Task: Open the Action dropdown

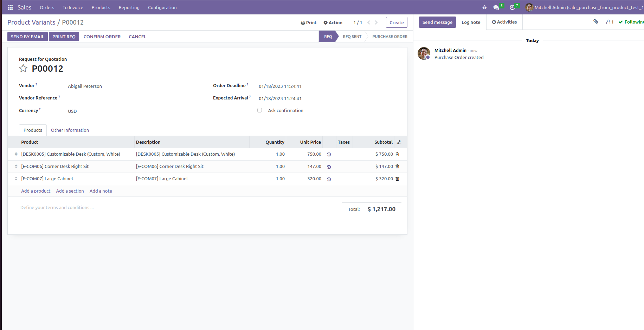Action: pyautogui.click(x=333, y=23)
